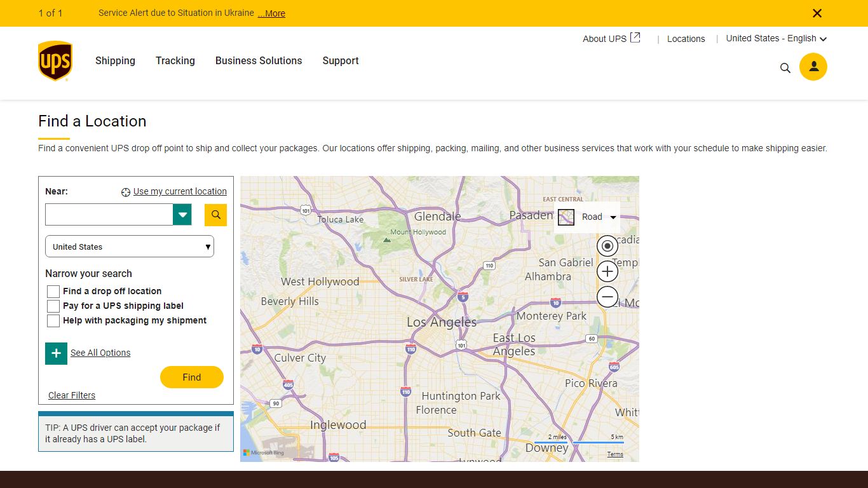Click the West Hollywood label on map
This screenshot has width=868, height=488.
pyautogui.click(x=320, y=281)
